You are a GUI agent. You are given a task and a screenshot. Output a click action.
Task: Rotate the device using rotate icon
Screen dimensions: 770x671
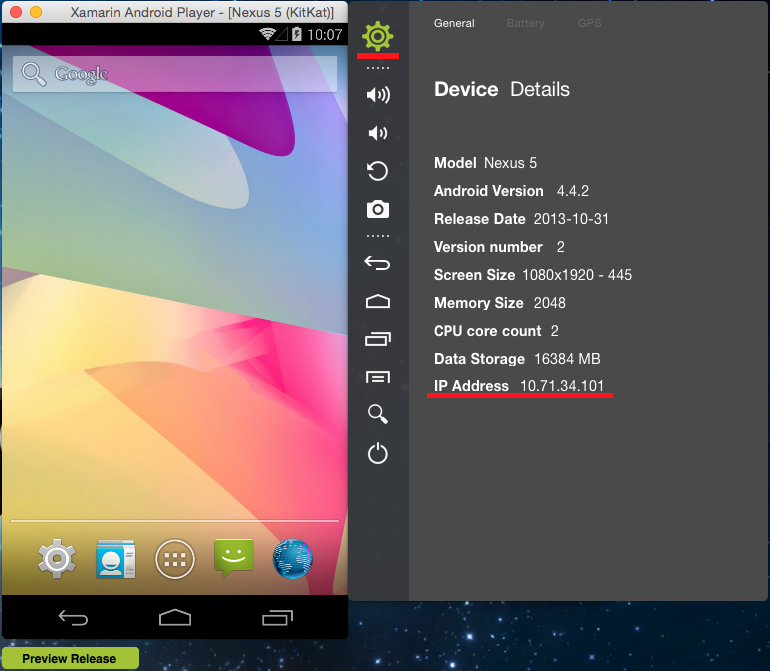coord(378,171)
